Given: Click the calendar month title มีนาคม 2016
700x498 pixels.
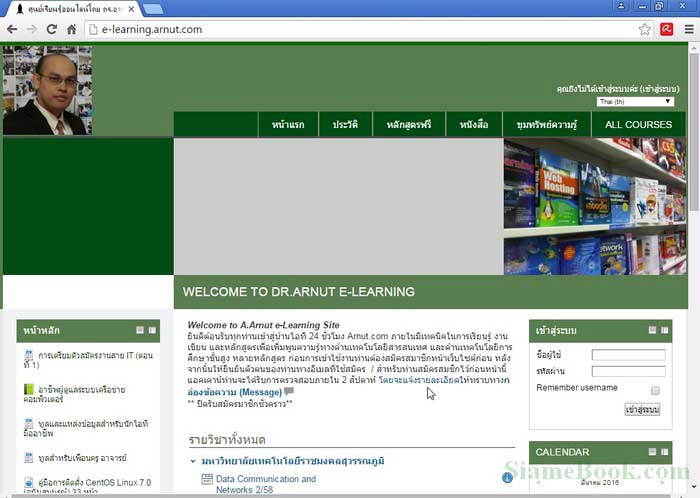Looking at the screenshot, I should (600, 482).
